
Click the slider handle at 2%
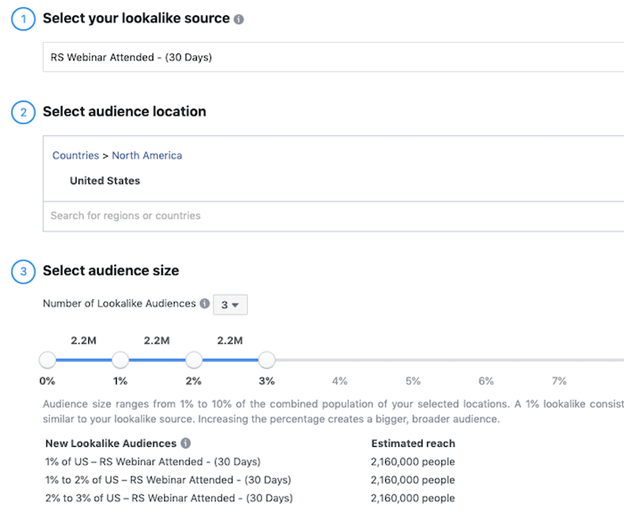pos(194,360)
